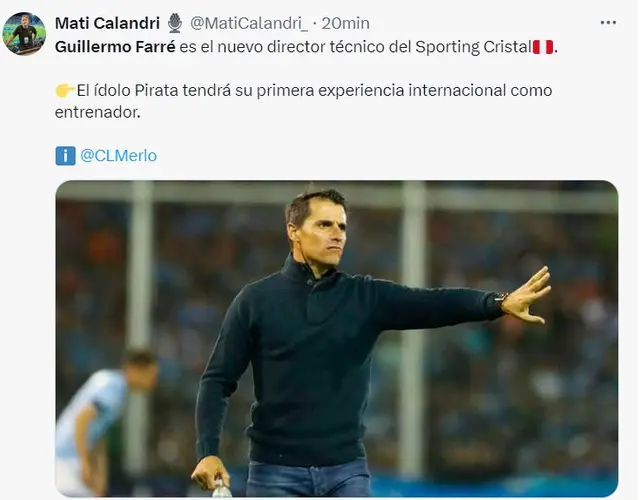Click the bold name Guillermo Farré
Viewport: 640px width, 500px height.
click(x=115, y=47)
